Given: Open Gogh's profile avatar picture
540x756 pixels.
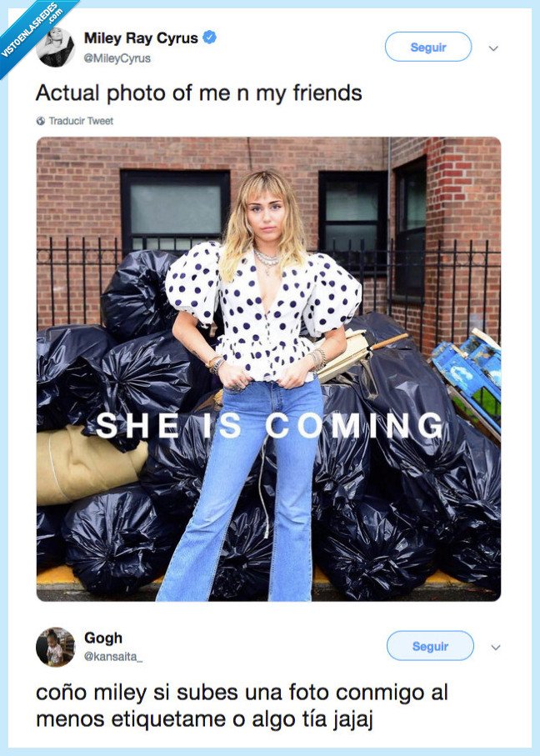Looking at the screenshot, I should [x=56, y=647].
